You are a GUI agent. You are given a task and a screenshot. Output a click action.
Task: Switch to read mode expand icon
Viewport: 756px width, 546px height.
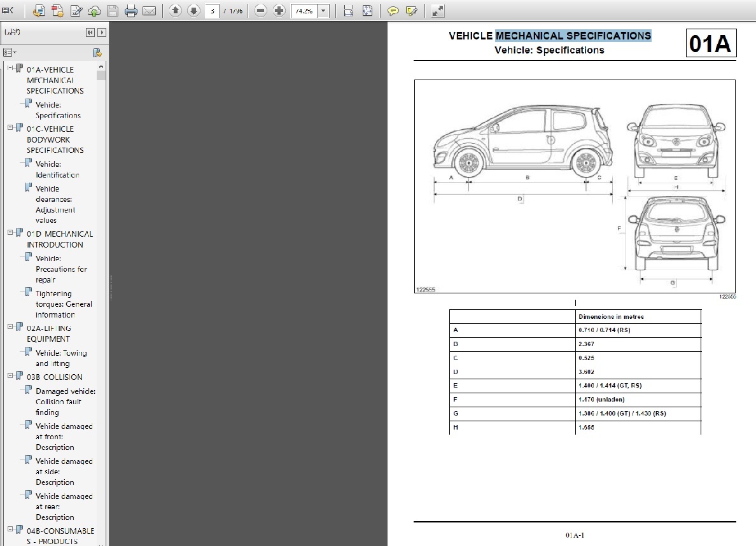pyautogui.click(x=438, y=11)
